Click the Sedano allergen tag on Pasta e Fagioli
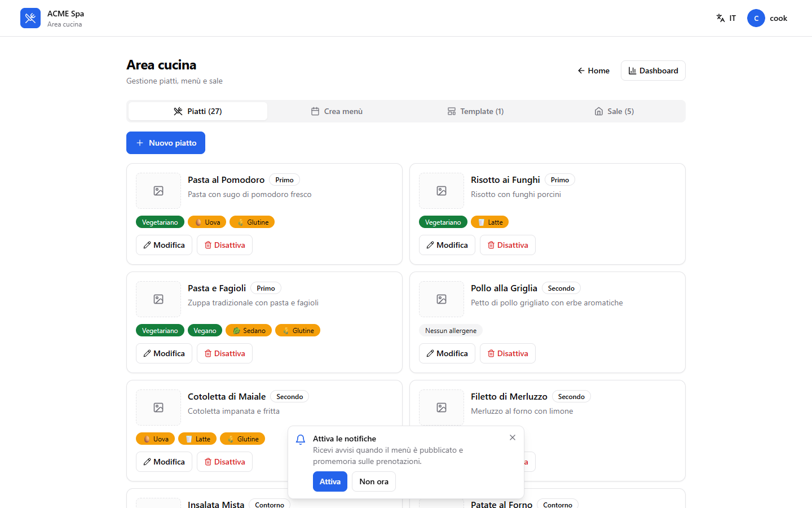 [249, 331]
